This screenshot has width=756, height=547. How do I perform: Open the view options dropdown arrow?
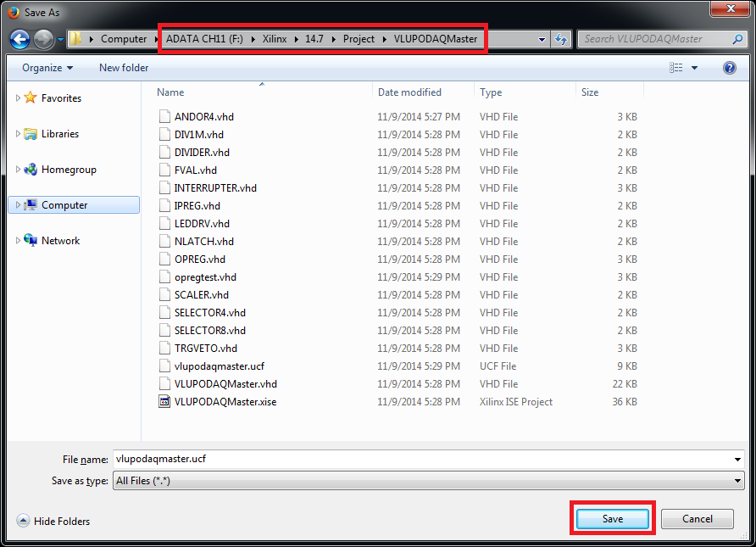pos(694,68)
